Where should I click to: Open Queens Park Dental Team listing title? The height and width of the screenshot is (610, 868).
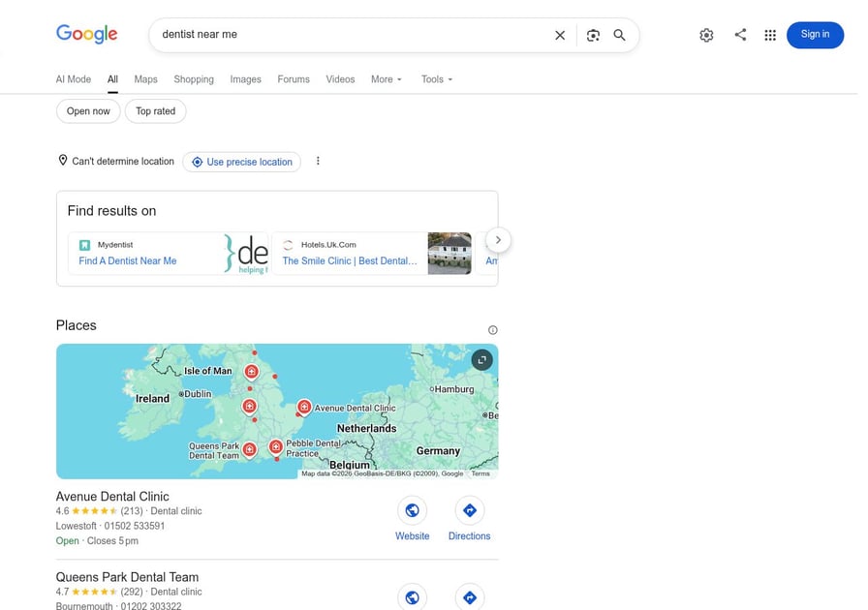pos(127,577)
